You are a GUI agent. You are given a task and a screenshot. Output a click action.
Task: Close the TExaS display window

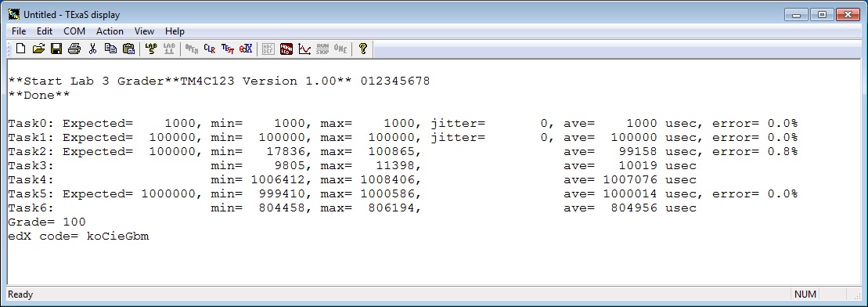click(848, 14)
